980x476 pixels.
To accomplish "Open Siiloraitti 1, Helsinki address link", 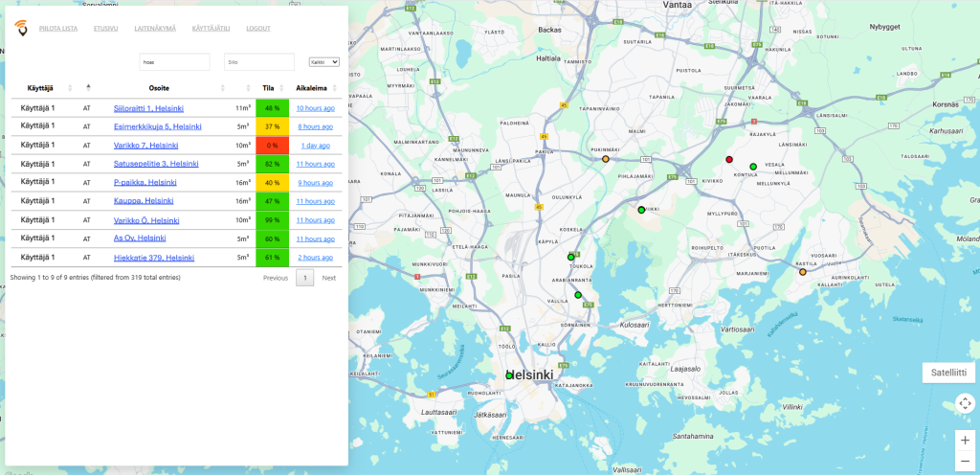I will (x=148, y=108).
